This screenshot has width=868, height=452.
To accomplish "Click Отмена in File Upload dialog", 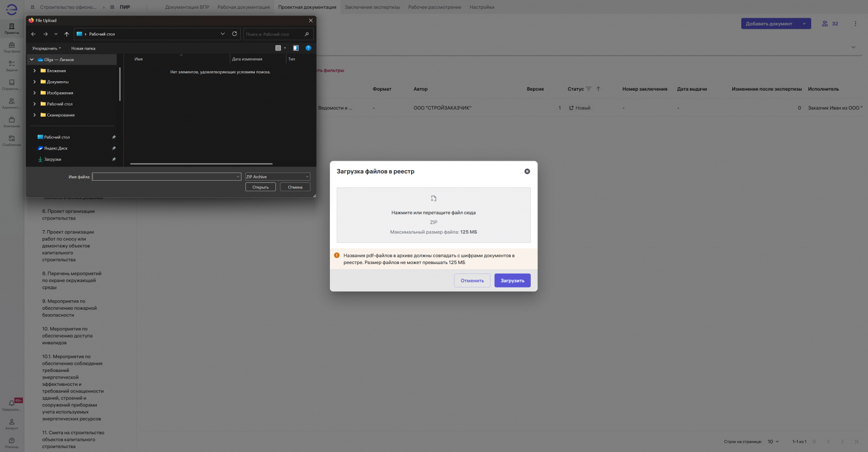I will (295, 187).
